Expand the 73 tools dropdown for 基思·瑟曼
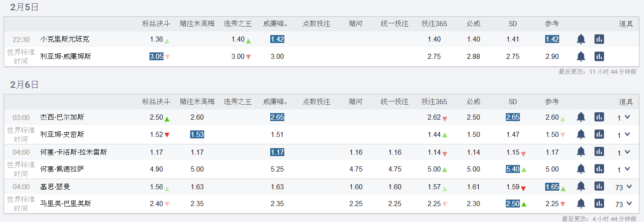Image resolution: width=644 pixels, height=222 pixels. pyautogui.click(x=629, y=186)
